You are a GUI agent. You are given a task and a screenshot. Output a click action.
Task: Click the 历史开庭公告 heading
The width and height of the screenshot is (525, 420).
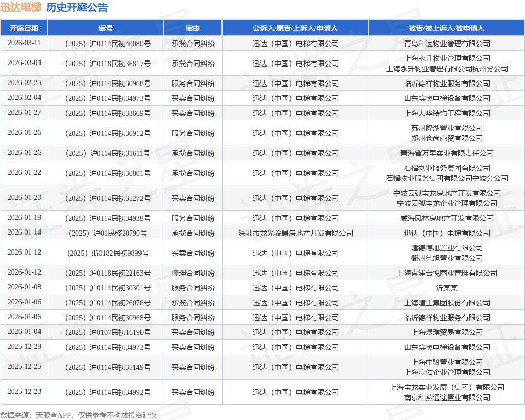click(x=77, y=7)
